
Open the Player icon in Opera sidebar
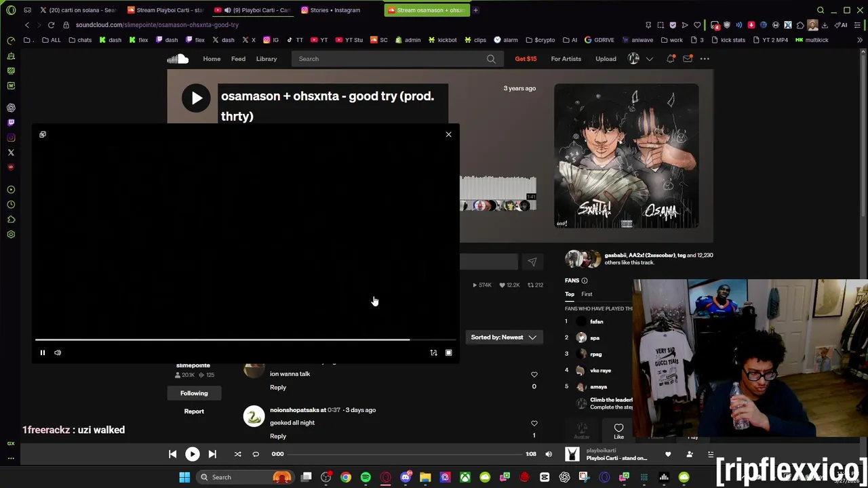11,190
